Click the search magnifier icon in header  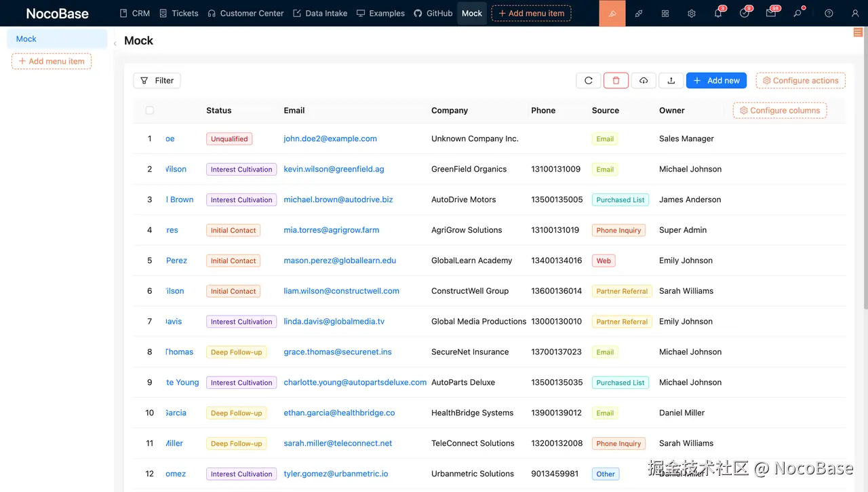point(797,13)
